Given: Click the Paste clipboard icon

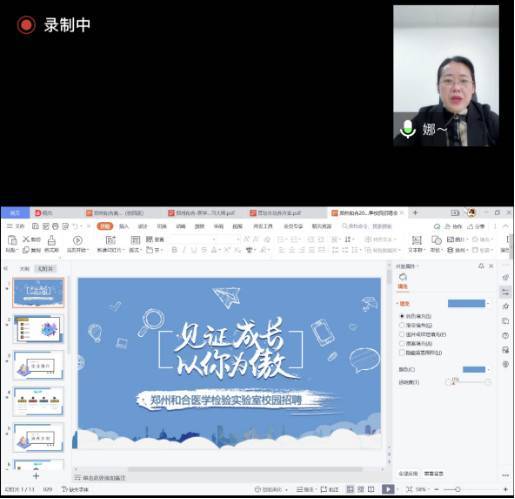Looking at the screenshot, I should click(12, 240).
